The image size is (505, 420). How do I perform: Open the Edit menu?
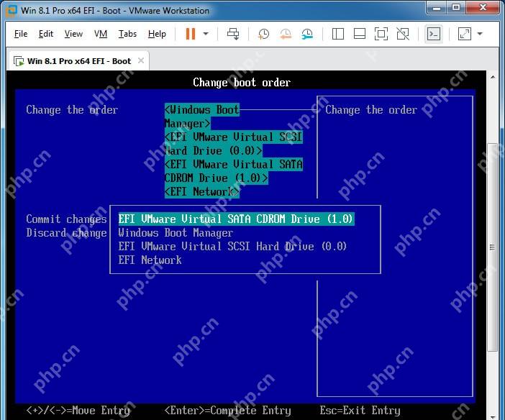click(x=46, y=34)
